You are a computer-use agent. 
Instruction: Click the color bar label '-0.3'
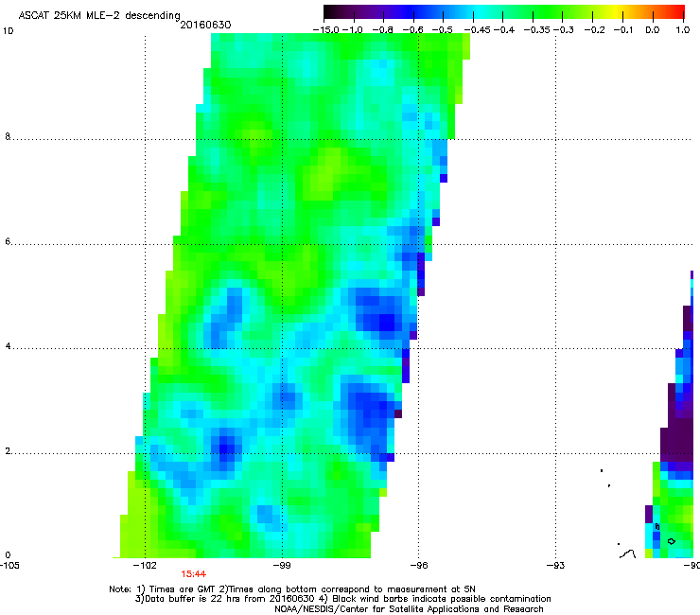click(564, 30)
